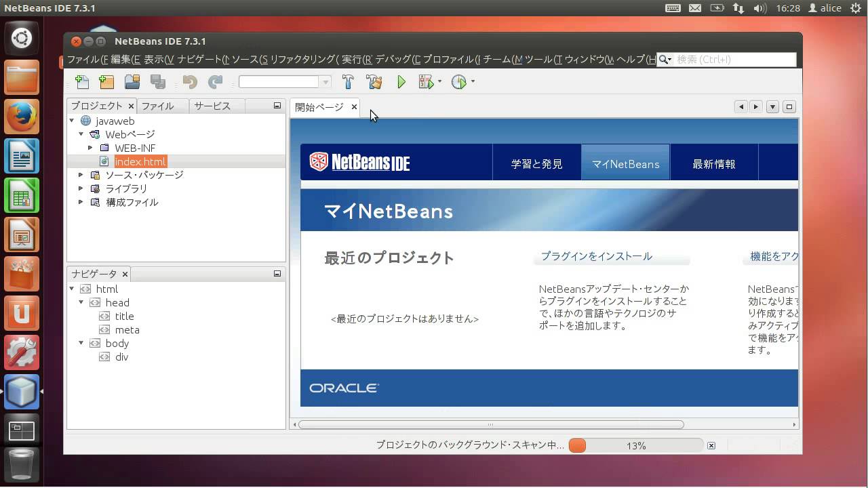The width and height of the screenshot is (868, 488).
Task: Select the title node in Navigator
Action: (x=124, y=316)
